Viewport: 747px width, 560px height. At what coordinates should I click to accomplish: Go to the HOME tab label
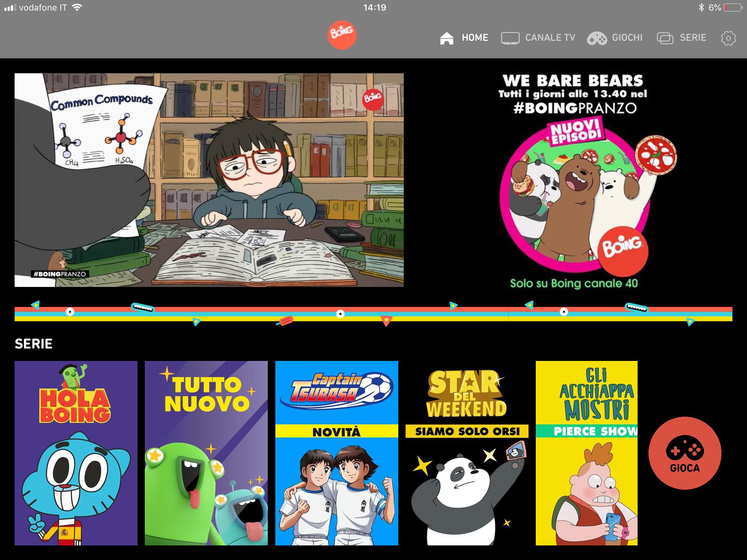click(x=475, y=38)
